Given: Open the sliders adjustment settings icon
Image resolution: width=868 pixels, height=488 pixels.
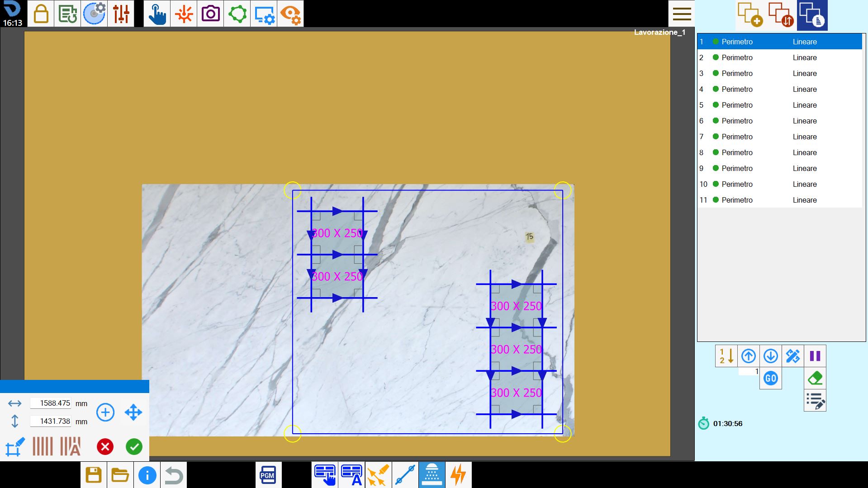Looking at the screenshot, I should (x=121, y=14).
